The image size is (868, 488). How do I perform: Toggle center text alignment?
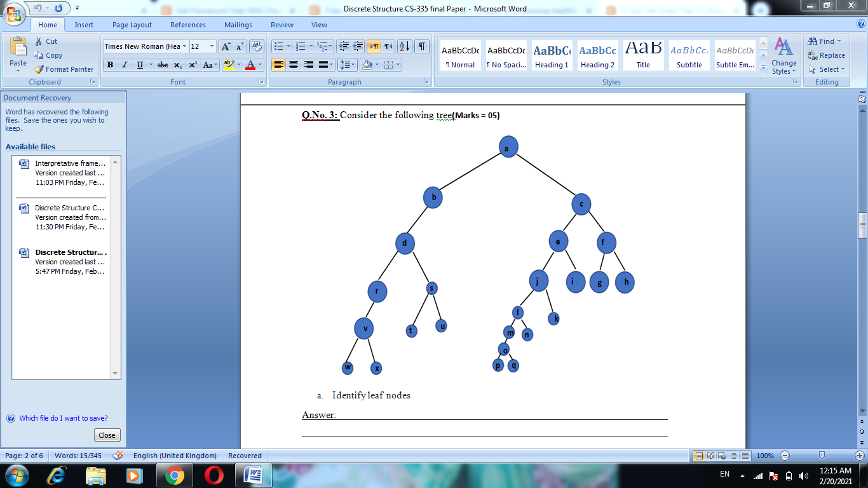pos(293,65)
